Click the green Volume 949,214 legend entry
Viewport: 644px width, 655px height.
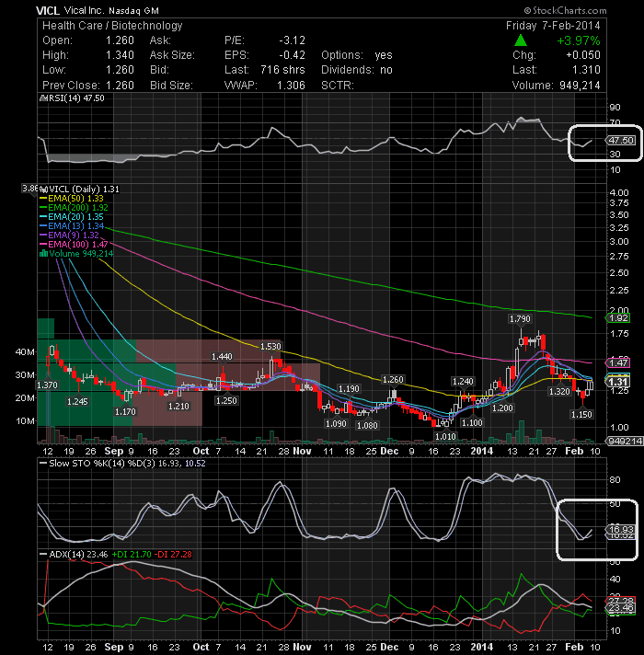tap(76, 254)
